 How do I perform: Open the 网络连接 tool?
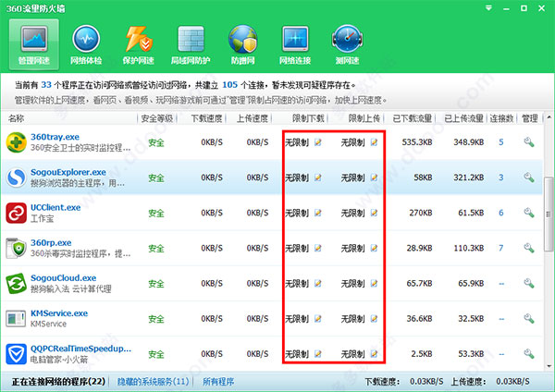295,45
